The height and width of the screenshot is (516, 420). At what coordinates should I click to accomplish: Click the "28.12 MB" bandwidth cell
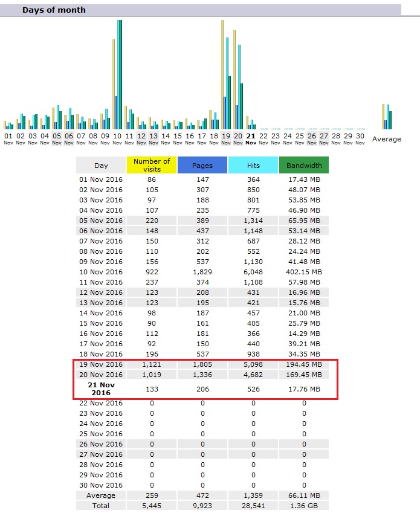tap(304, 241)
